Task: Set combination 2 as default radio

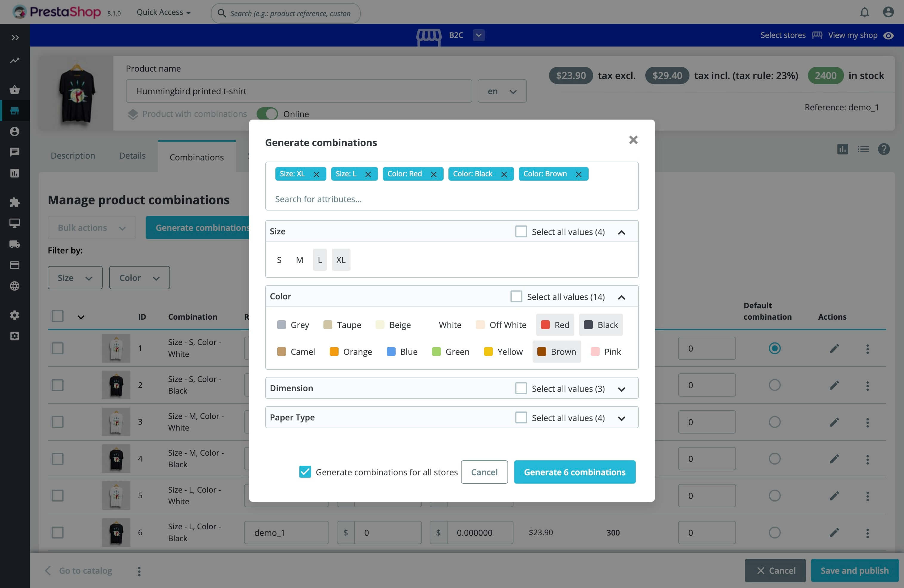Action: click(x=775, y=385)
